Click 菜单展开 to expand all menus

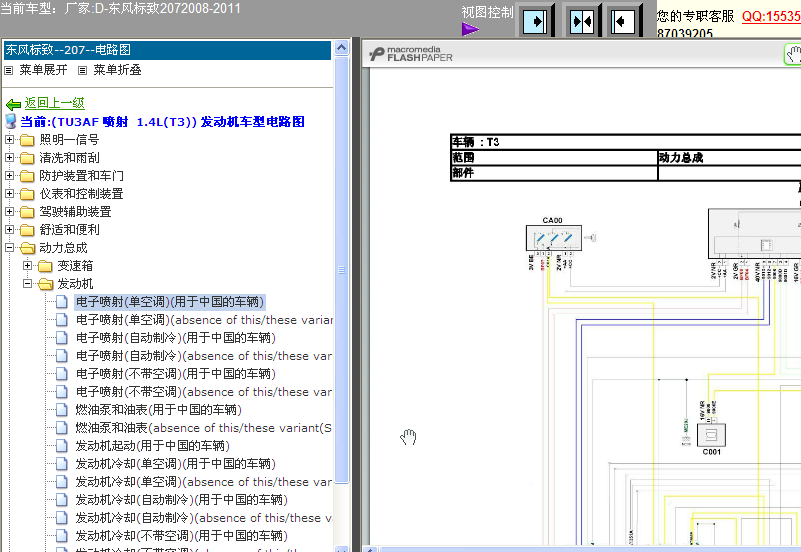click(43, 70)
